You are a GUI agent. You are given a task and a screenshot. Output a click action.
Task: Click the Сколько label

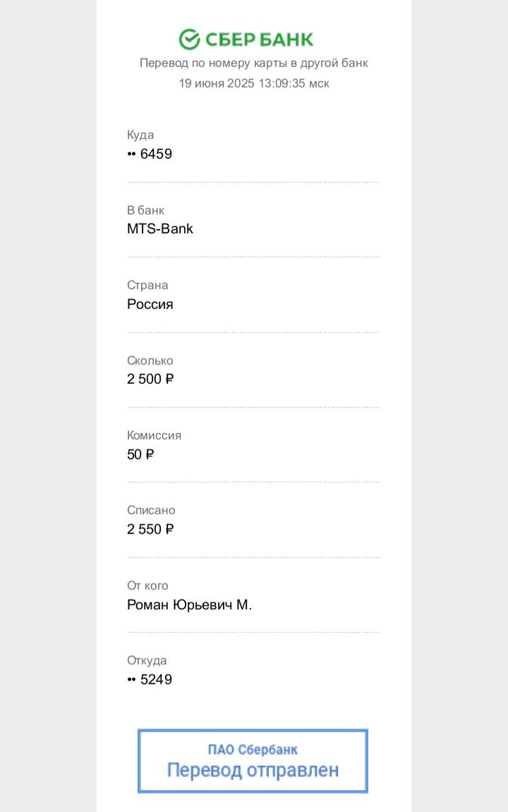tap(150, 360)
